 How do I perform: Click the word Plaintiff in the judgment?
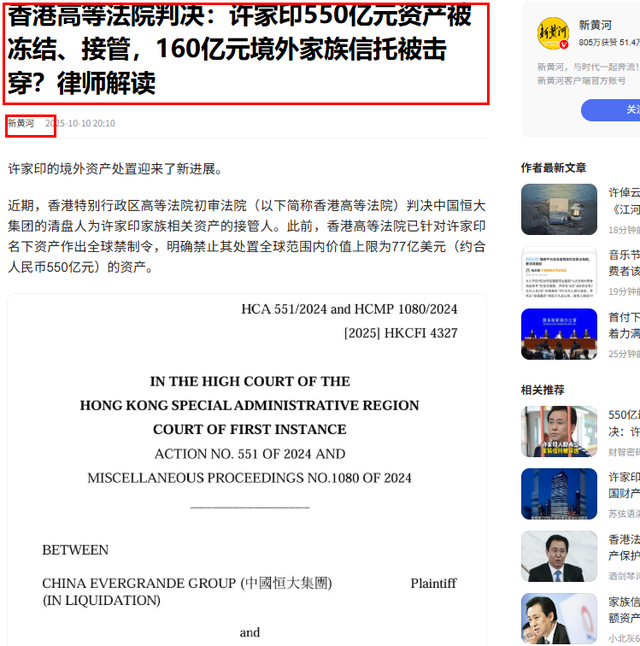click(434, 583)
